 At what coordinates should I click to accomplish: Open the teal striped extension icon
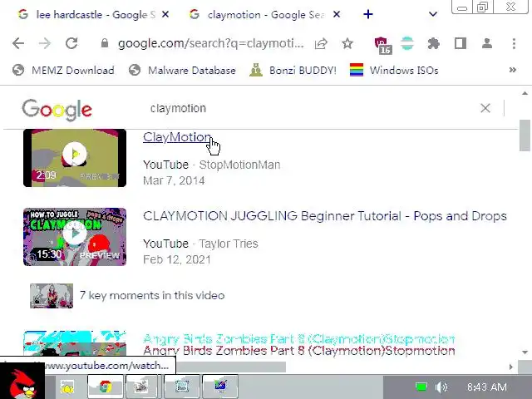coord(407,43)
